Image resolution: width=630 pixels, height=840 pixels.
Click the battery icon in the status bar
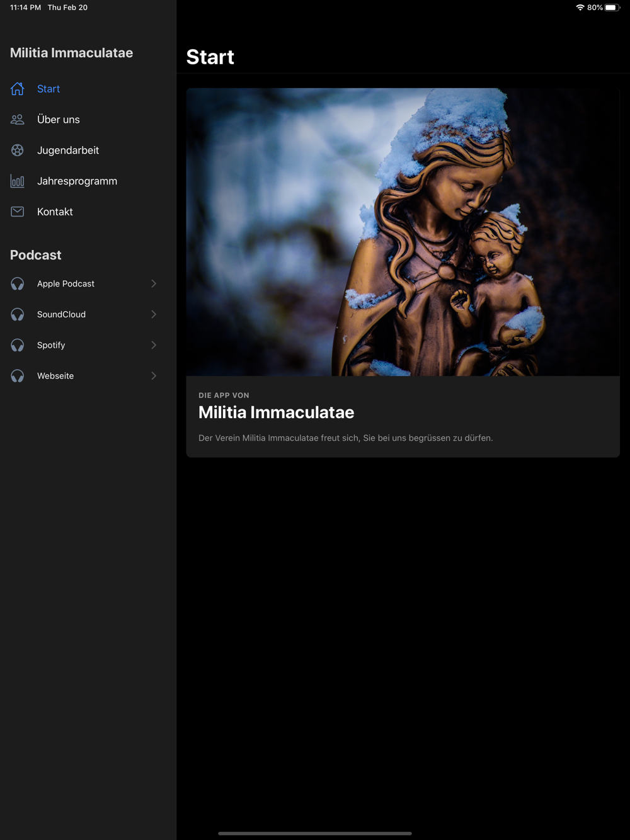point(612,8)
